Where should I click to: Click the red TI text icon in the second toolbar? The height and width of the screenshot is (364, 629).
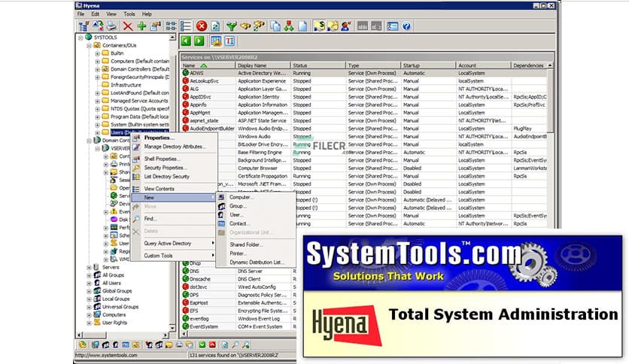point(229,41)
